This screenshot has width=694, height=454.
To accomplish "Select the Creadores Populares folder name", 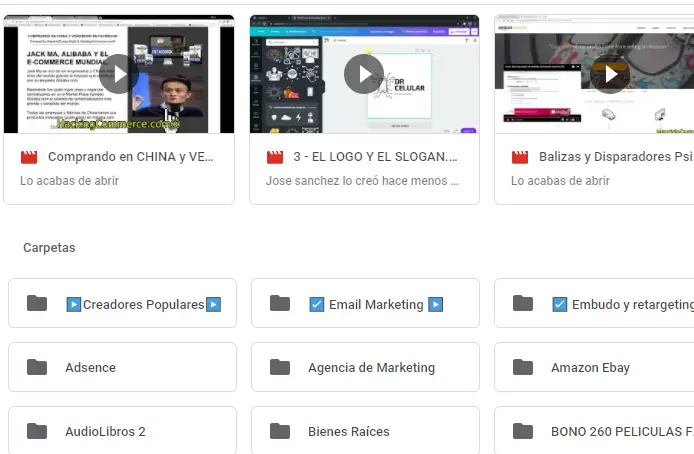I will [143, 304].
